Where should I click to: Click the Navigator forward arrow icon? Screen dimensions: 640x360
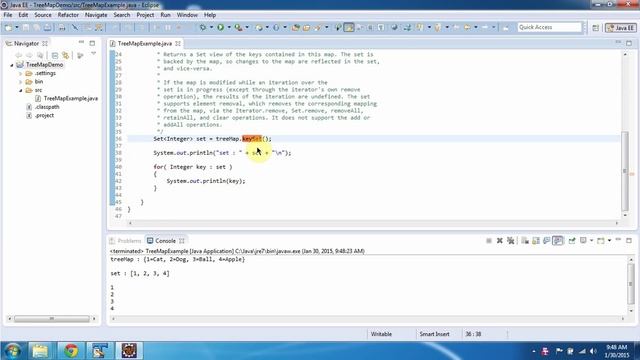(29, 55)
